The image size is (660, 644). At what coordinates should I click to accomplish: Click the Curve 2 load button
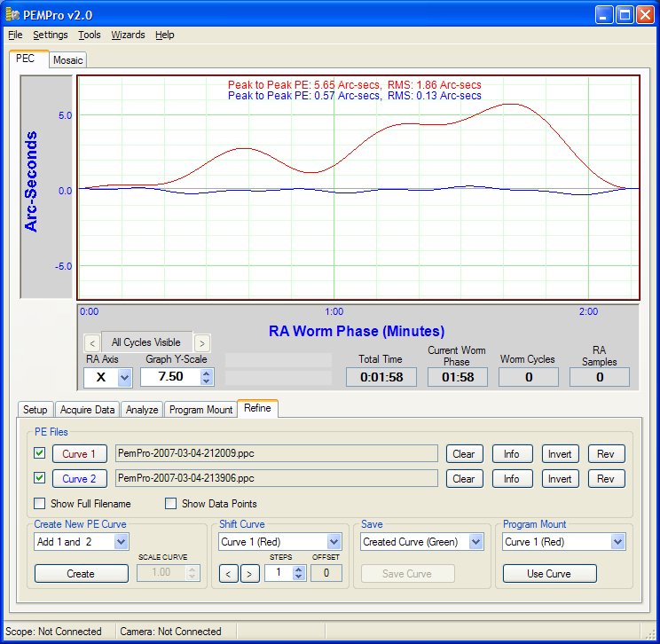79,479
